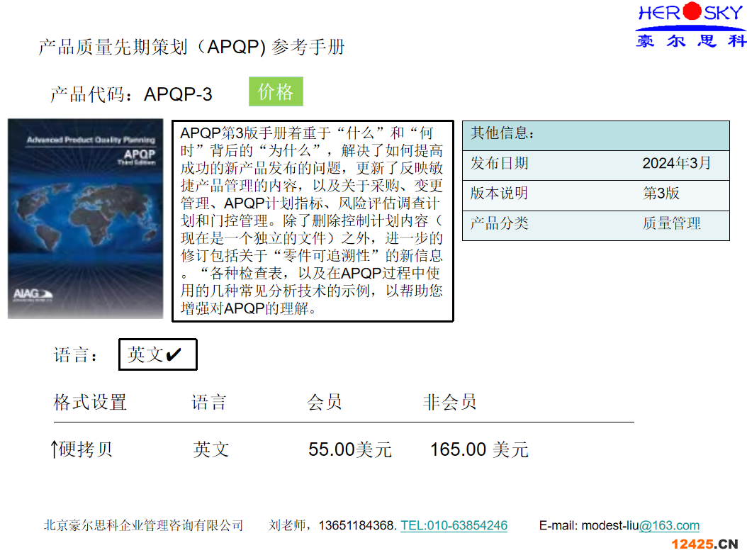Viewport: 747px width, 560px height.
Task: Click the category value 质量管理
Action: pos(672,223)
